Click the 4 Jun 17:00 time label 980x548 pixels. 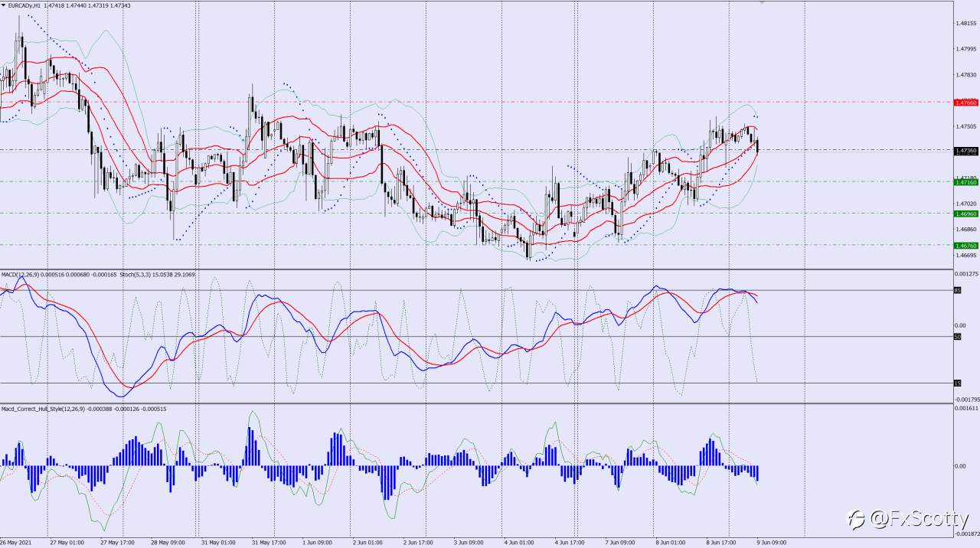pyautogui.click(x=570, y=543)
